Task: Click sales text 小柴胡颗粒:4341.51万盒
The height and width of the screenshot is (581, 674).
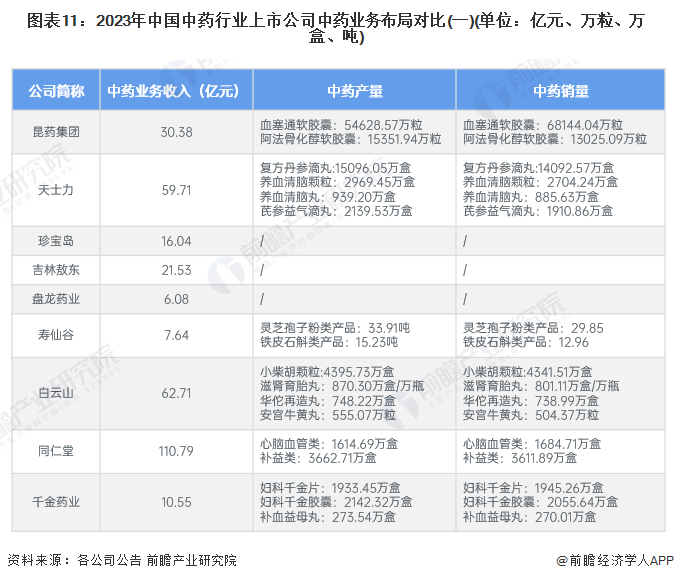Action: coord(527,372)
